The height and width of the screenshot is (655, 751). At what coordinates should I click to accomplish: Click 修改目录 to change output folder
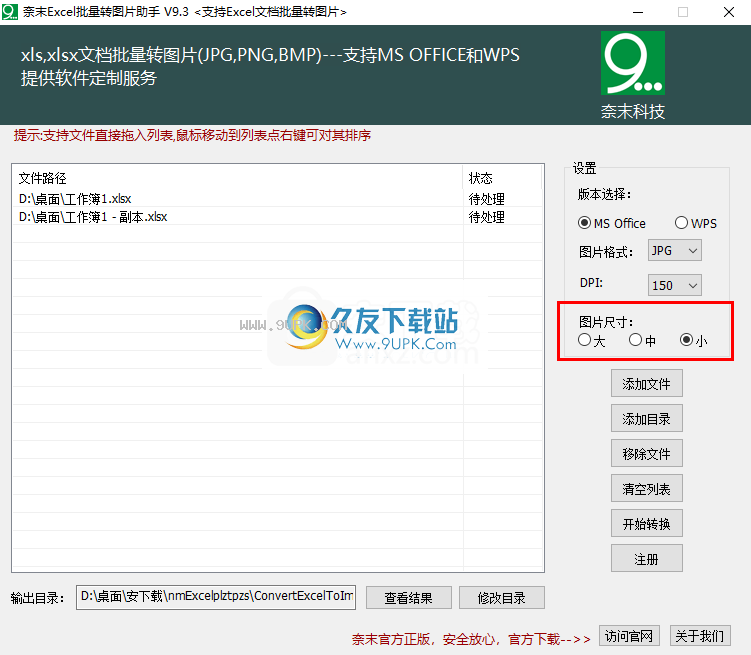(501, 598)
